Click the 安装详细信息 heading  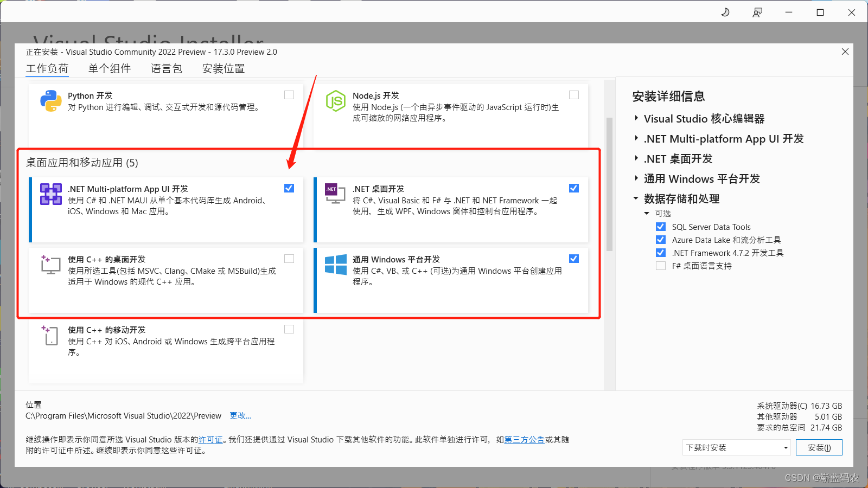click(x=668, y=97)
